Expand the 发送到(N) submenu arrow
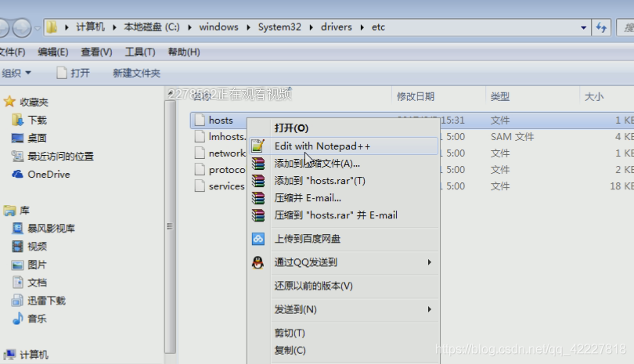 (x=430, y=309)
